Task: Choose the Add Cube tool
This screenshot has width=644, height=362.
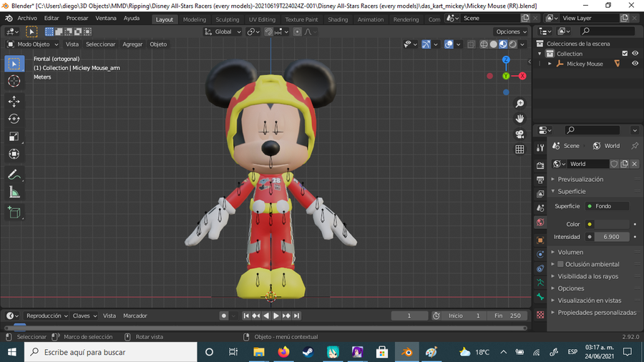Action: (x=14, y=212)
